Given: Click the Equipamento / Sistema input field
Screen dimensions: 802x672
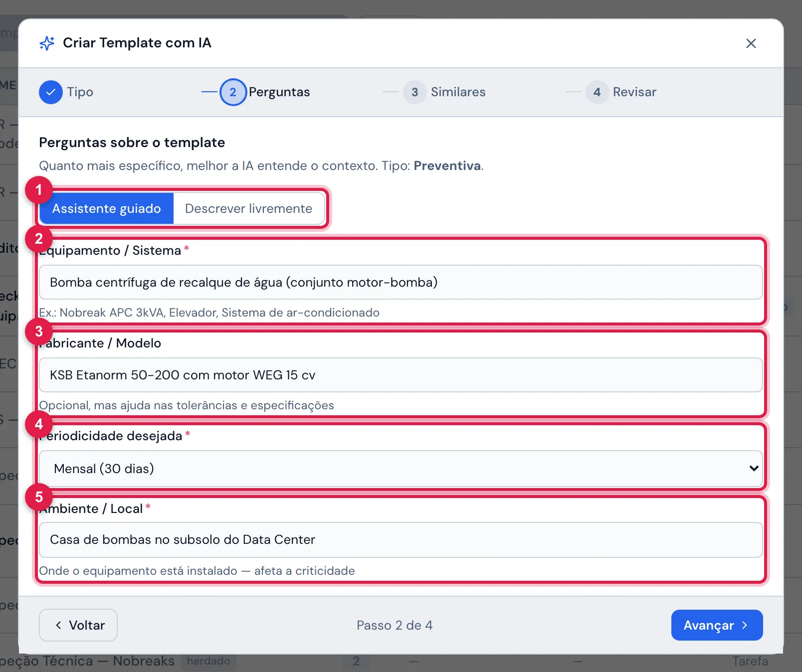Looking at the screenshot, I should coord(401,282).
